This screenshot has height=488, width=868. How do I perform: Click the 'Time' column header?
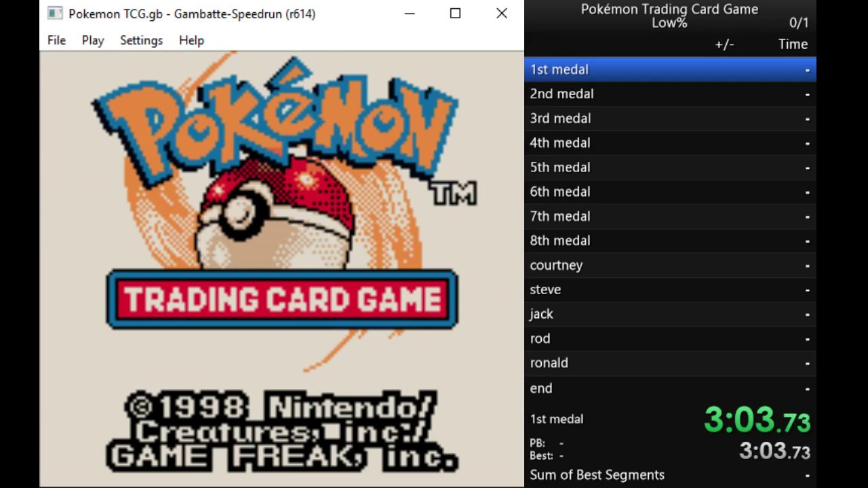coord(793,44)
